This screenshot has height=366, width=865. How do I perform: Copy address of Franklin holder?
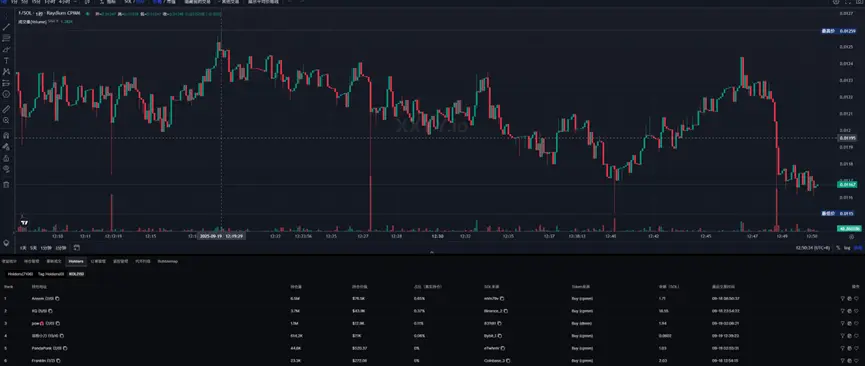point(57,361)
